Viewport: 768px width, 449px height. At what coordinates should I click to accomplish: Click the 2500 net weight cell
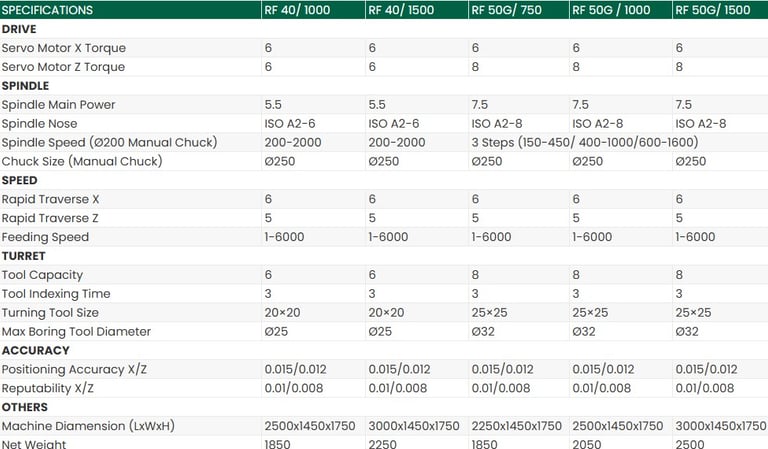(x=690, y=444)
